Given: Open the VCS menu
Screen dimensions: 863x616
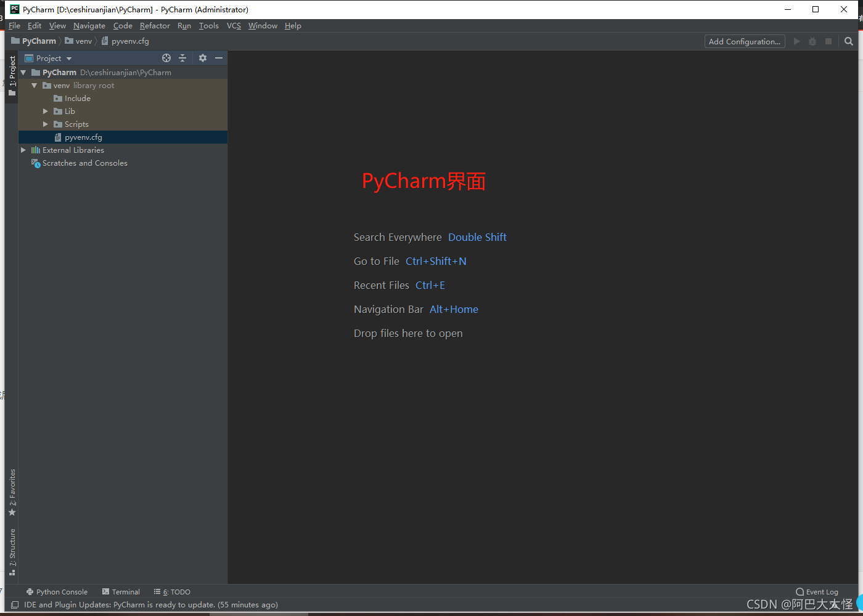Looking at the screenshot, I should (234, 26).
